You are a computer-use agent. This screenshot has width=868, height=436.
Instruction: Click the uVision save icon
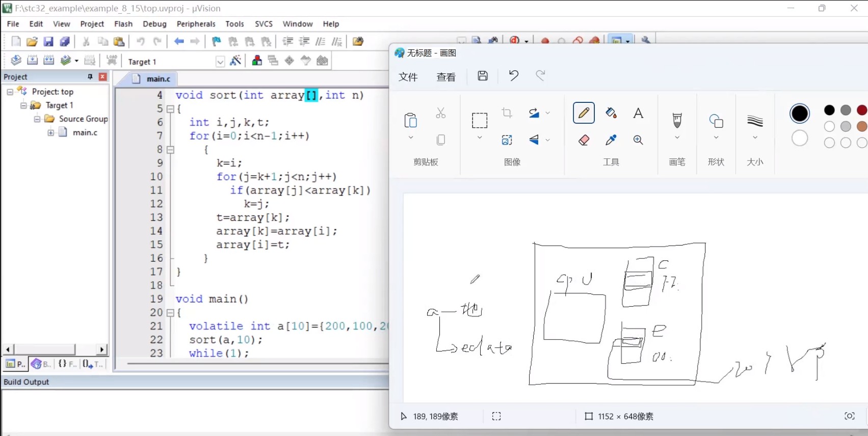point(48,42)
